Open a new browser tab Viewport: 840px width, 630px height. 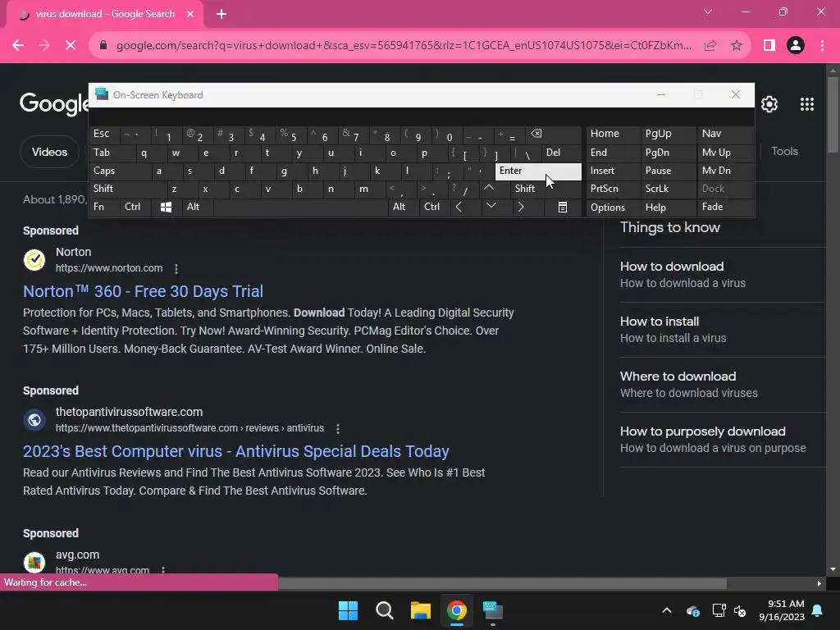[x=221, y=14]
